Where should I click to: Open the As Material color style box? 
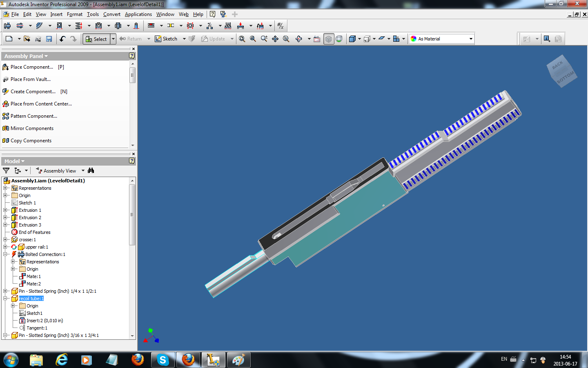coord(441,39)
